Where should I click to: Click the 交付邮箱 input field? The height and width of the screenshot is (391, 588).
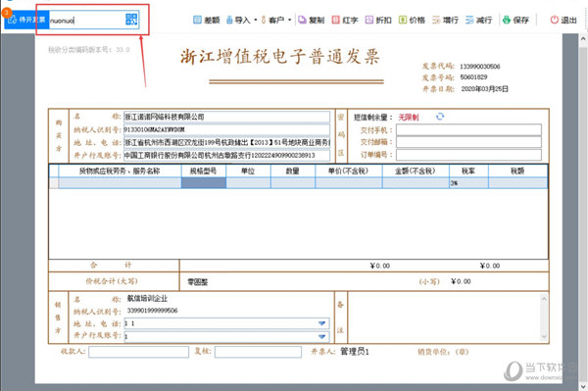pos(468,142)
